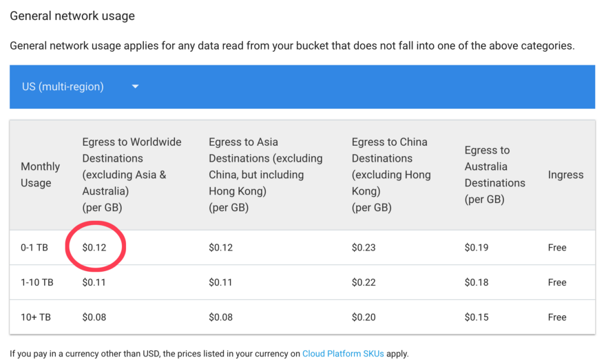606x364 pixels.
Task: Click the Egress to Worldwide Destinations header
Action: point(132,175)
